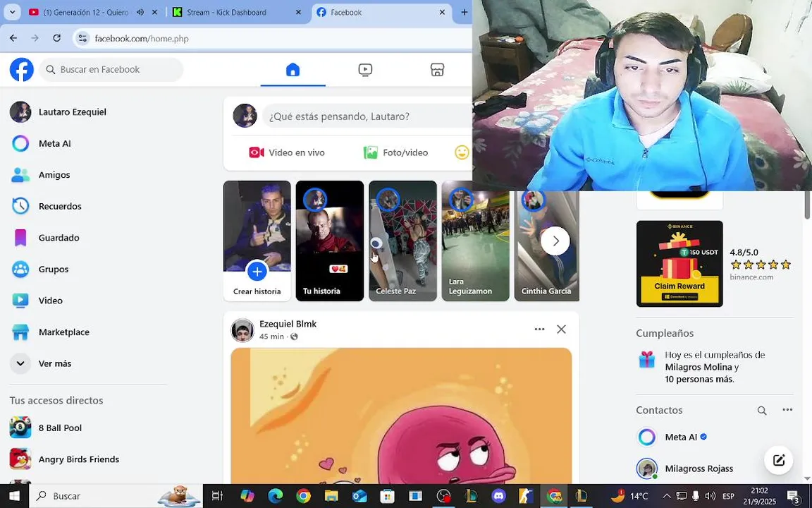Open the Windows Start menu
This screenshot has height=508, width=812.
point(15,496)
